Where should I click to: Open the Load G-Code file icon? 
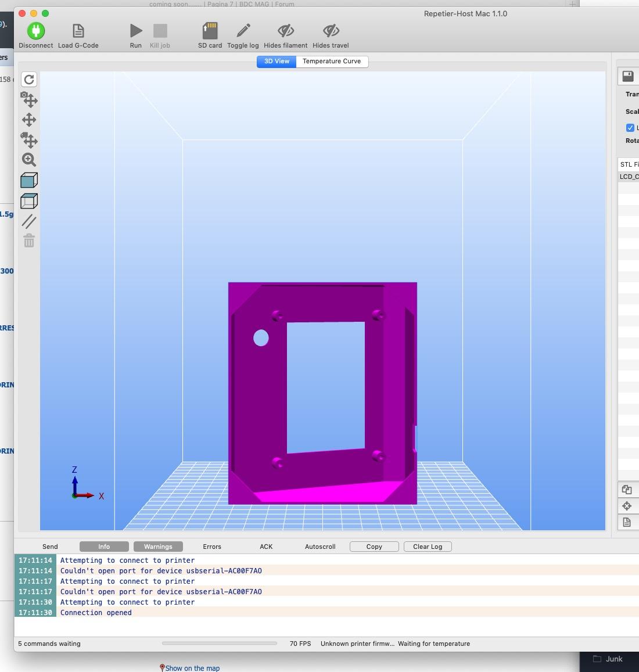[78, 31]
